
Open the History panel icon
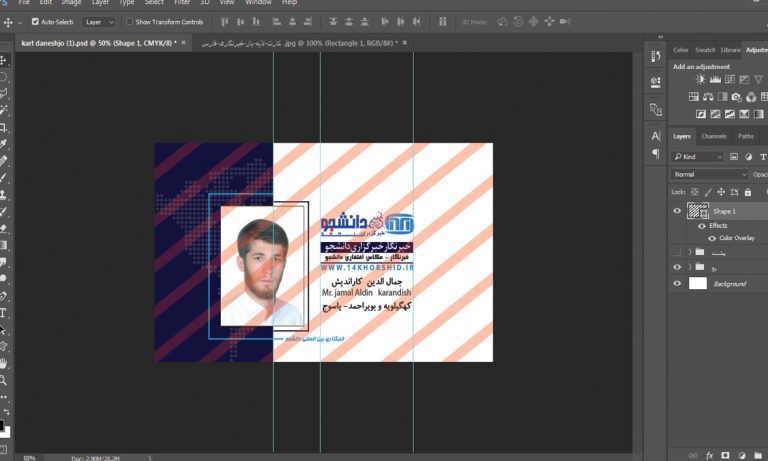pos(656,56)
